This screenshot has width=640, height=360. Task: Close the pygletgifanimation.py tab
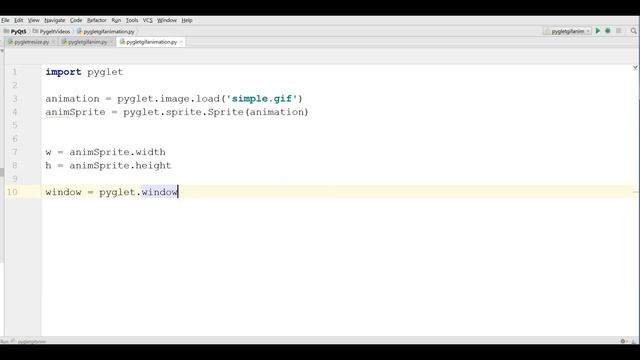point(181,42)
